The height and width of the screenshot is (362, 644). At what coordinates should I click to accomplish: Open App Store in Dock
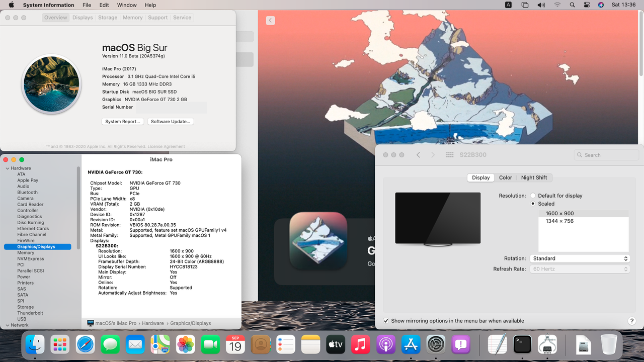[411, 344]
